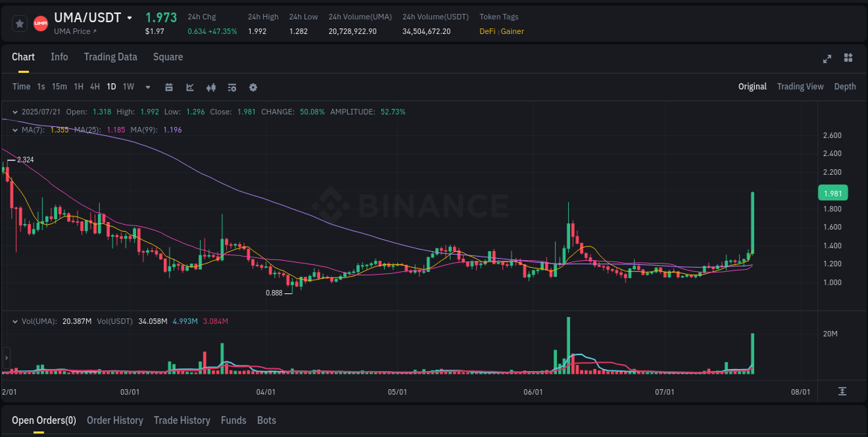Open the date range calendar icon
Screen dimensions: 868x437
coord(169,87)
